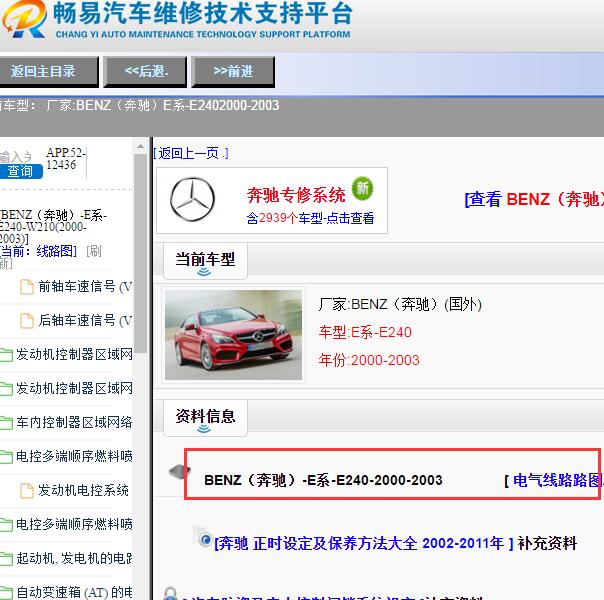Click file icon next to 发动机电控系统
Screen dimensions: 604x600
pos(27,491)
